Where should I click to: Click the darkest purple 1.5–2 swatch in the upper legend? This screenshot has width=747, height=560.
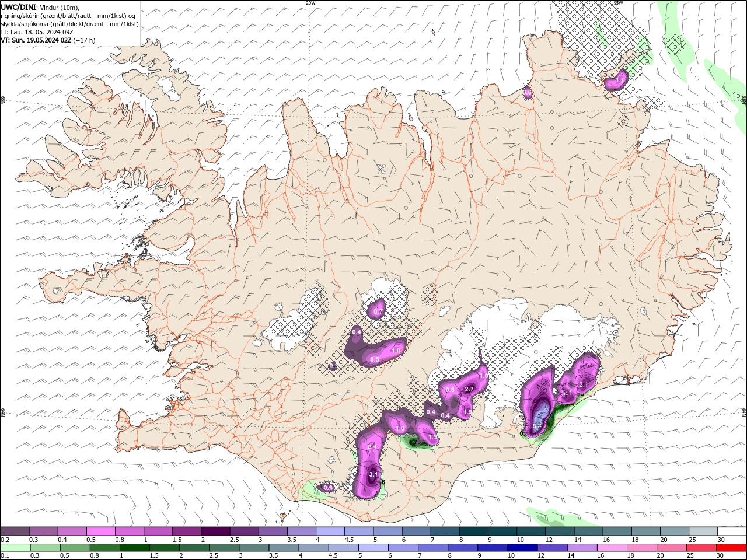(215, 531)
